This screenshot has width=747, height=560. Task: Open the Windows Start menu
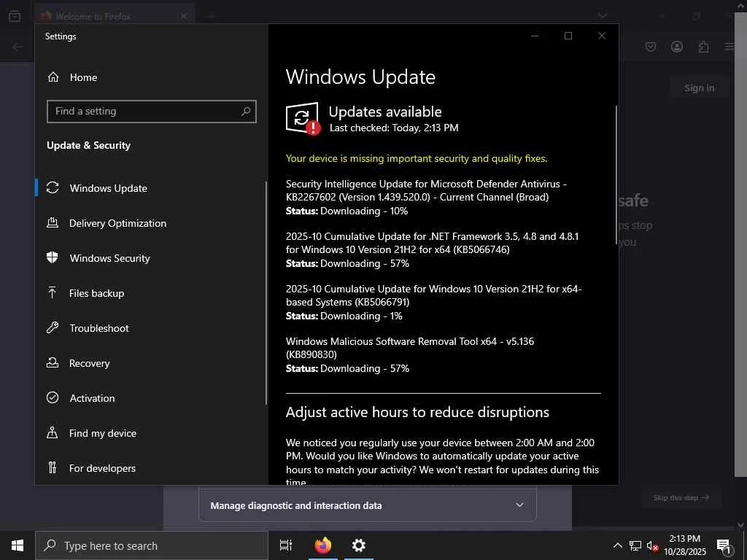tap(18, 545)
